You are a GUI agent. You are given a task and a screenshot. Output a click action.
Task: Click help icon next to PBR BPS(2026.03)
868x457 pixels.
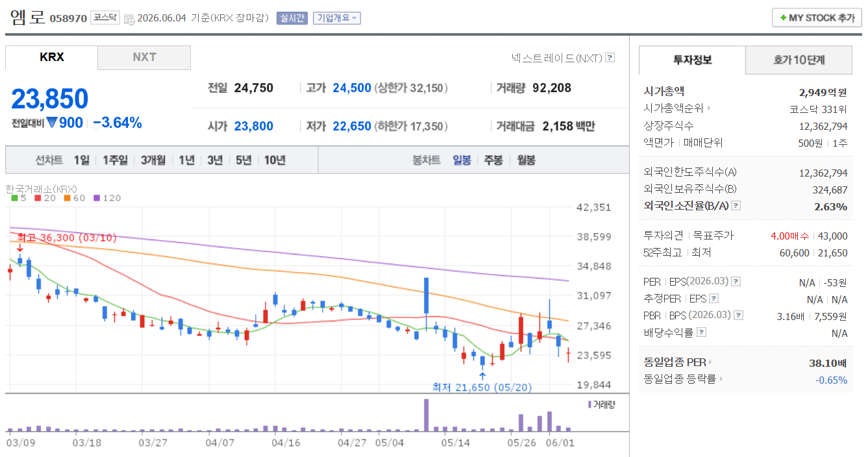click(x=738, y=315)
